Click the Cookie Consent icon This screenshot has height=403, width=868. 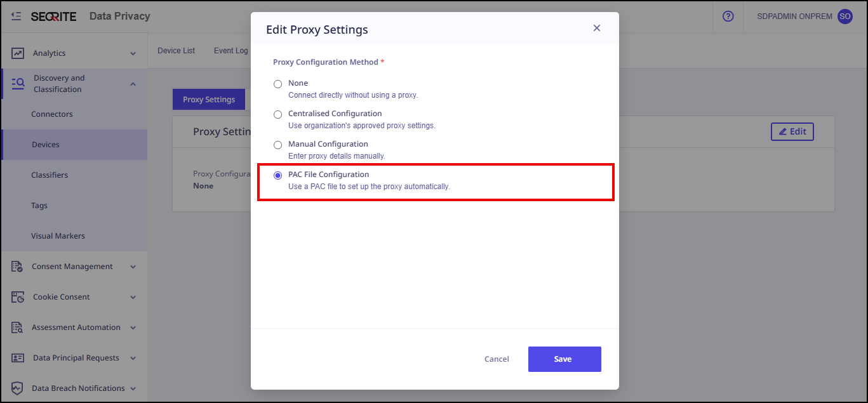18,297
